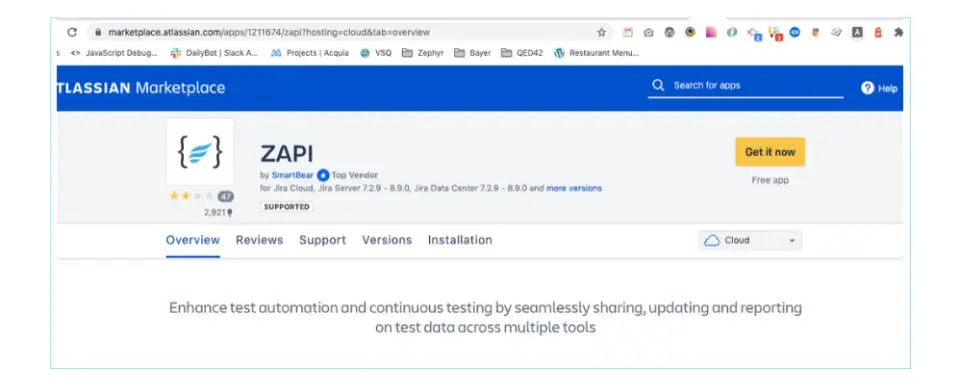The image size is (960, 391).
Task: Click the browser address bar URL
Action: coord(269,32)
